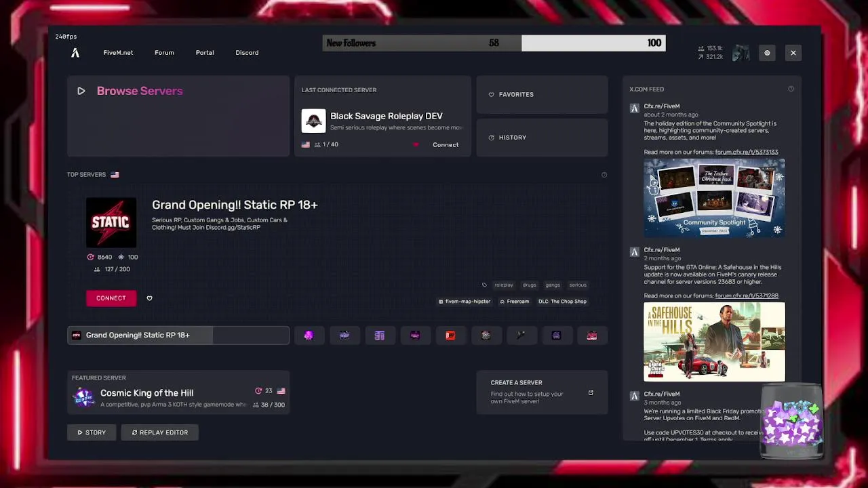Screen dimensions: 868x488
Task: Open forum link forum.cfx.re/t/5373133
Action: pyautogui.click(x=747, y=152)
